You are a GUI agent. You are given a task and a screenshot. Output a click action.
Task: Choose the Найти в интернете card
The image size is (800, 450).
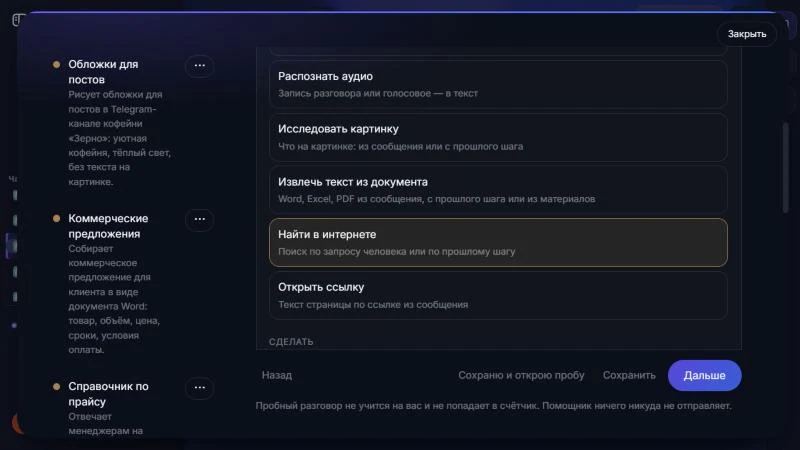[498, 242]
